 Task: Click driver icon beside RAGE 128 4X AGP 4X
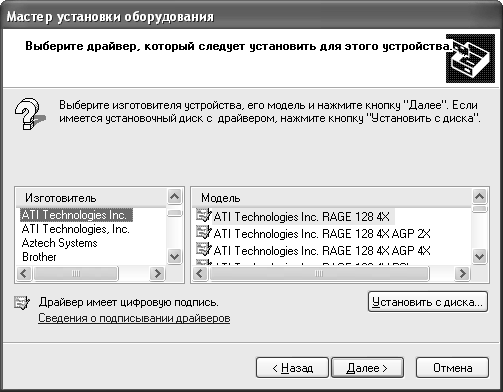point(204,249)
